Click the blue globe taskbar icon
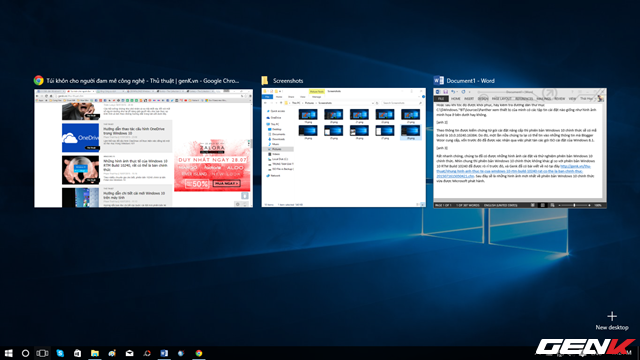The height and width of the screenshot is (360, 640). 181,353
